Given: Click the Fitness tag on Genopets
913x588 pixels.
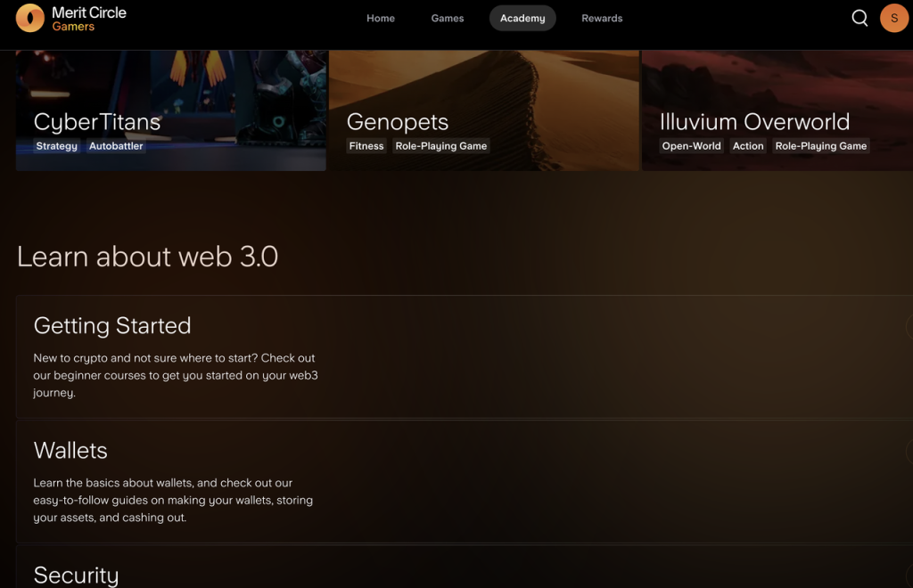Looking at the screenshot, I should [366, 146].
